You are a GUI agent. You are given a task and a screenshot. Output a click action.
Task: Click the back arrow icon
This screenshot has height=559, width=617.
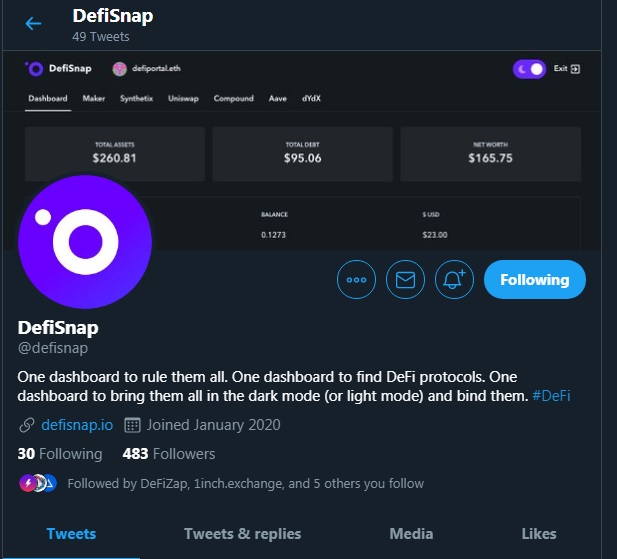click(x=34, y=24)
